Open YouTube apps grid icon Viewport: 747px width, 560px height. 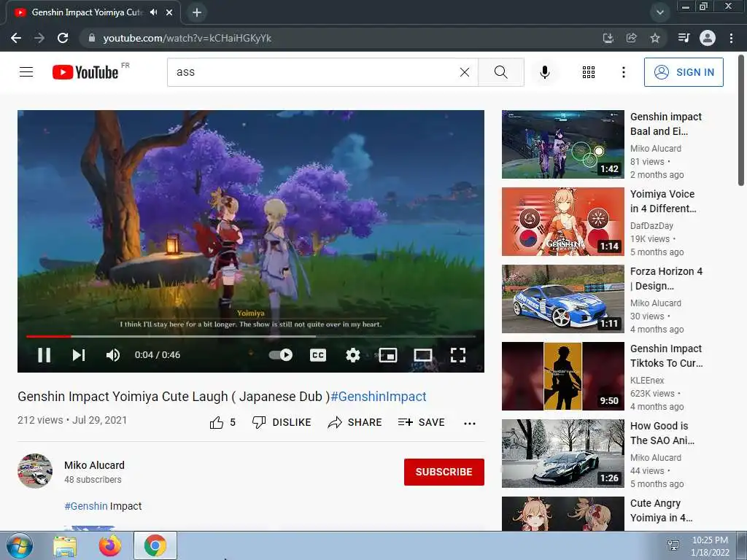tap(589, 72)
